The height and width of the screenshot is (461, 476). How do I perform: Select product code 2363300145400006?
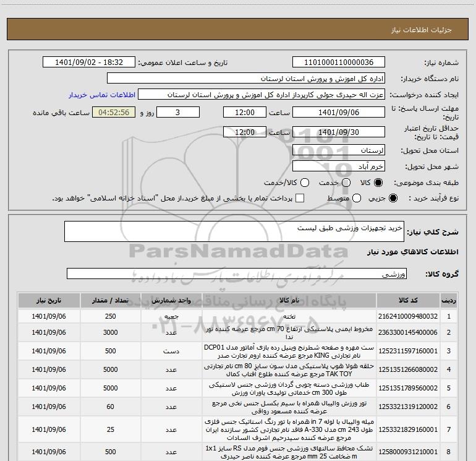coord(408,332)
